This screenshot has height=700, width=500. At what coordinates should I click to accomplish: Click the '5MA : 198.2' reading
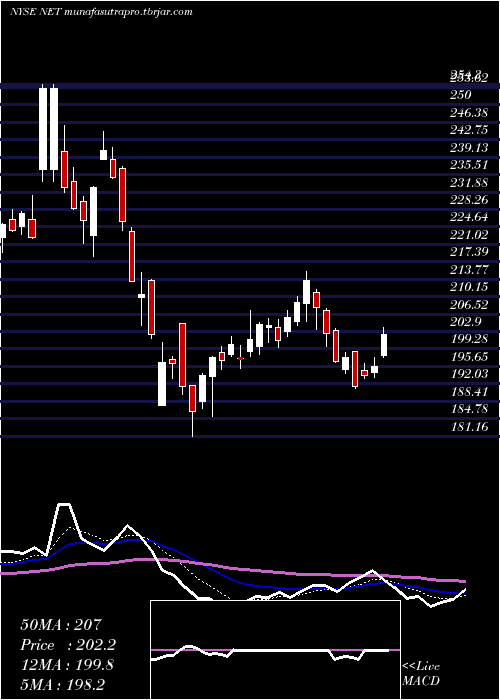coord(62,684)
